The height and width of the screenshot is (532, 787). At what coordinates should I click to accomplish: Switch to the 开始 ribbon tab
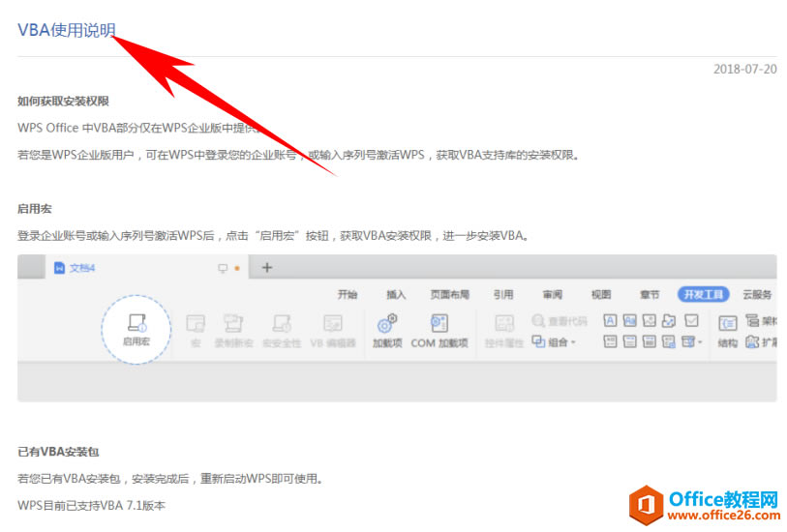pos(348,294)
